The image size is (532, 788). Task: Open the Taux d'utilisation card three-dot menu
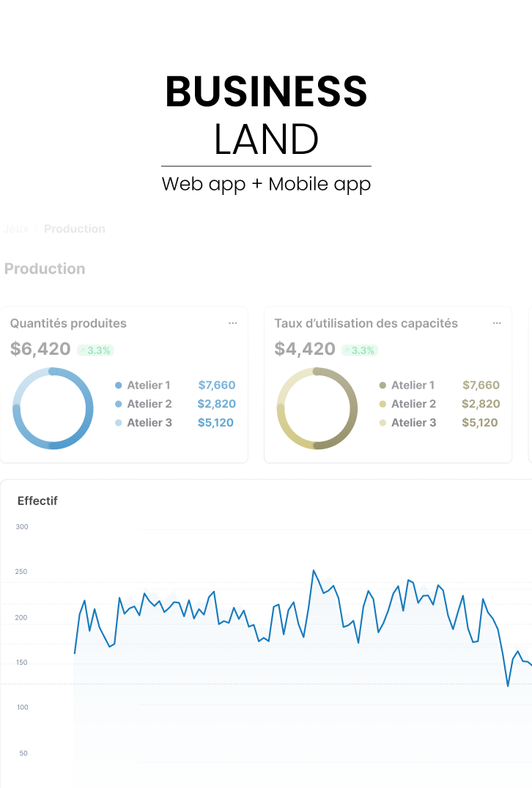(497, 323)
